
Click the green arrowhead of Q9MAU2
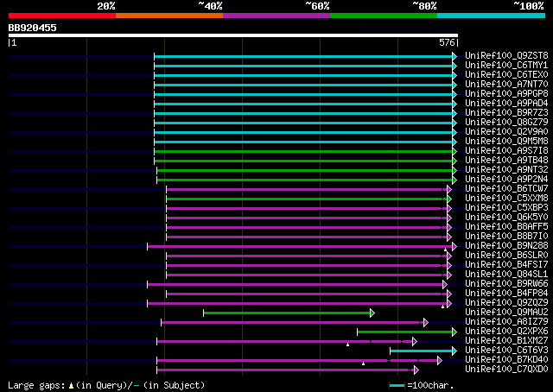tap(372, 313)
